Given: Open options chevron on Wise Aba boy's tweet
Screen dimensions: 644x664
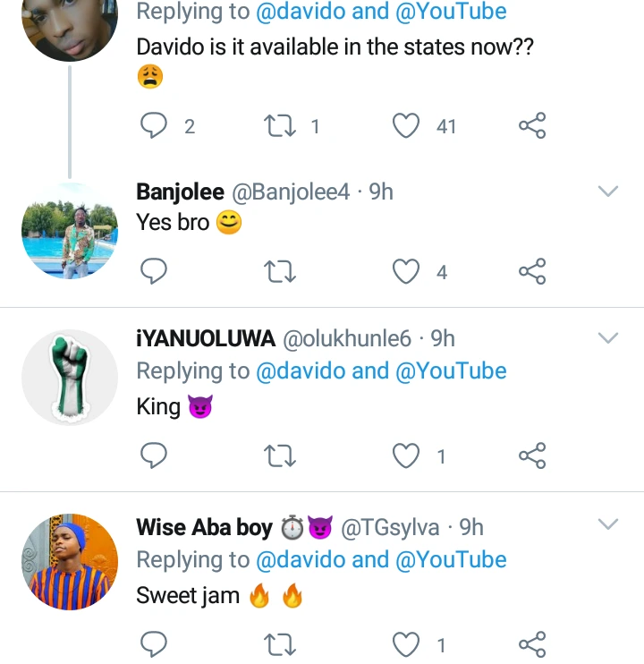Looking at the screenshot, I should click(x=608, y=524).
